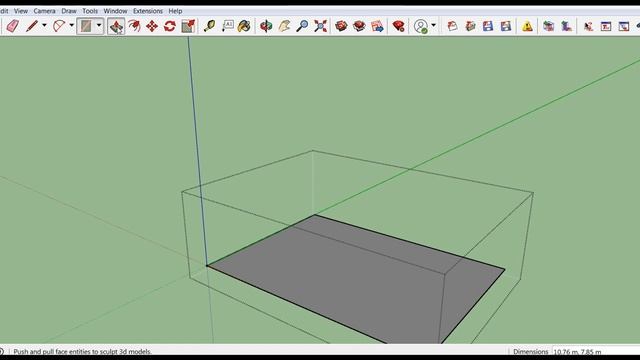
Task: Click the second floppy disk Save As icon
Action: coord(506,26)
